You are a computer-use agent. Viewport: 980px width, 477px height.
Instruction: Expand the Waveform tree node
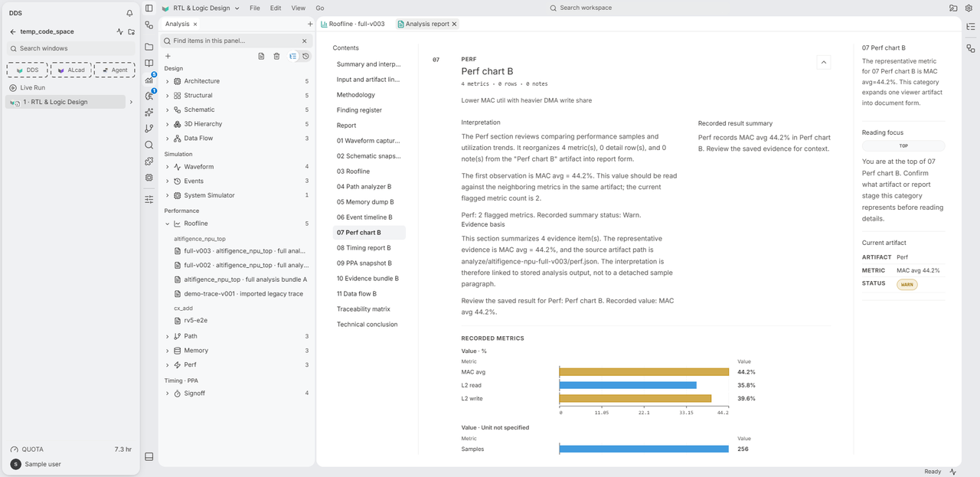point(168,167)
